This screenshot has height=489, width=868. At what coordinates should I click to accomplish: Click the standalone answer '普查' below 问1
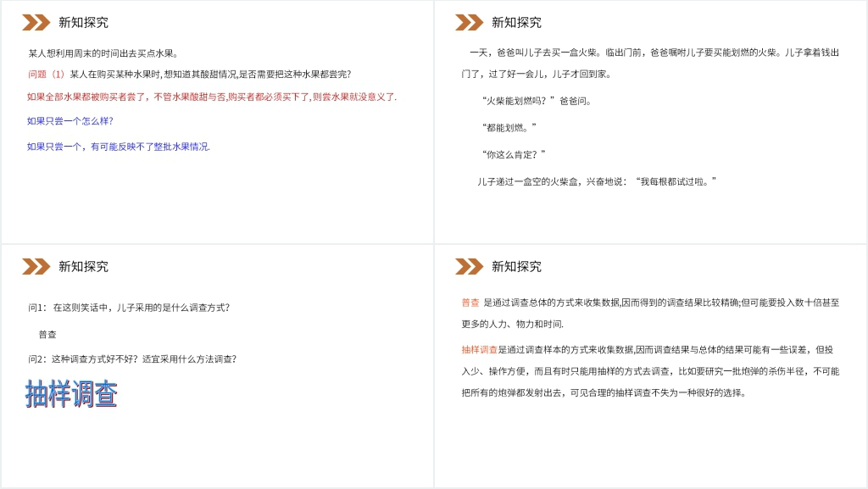pos(47,335)
